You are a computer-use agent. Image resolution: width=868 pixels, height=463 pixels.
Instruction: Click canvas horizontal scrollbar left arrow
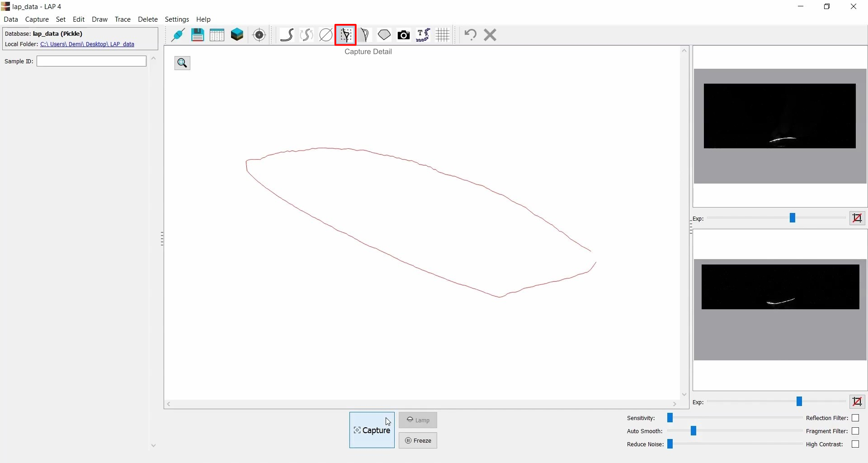point(169,405)
